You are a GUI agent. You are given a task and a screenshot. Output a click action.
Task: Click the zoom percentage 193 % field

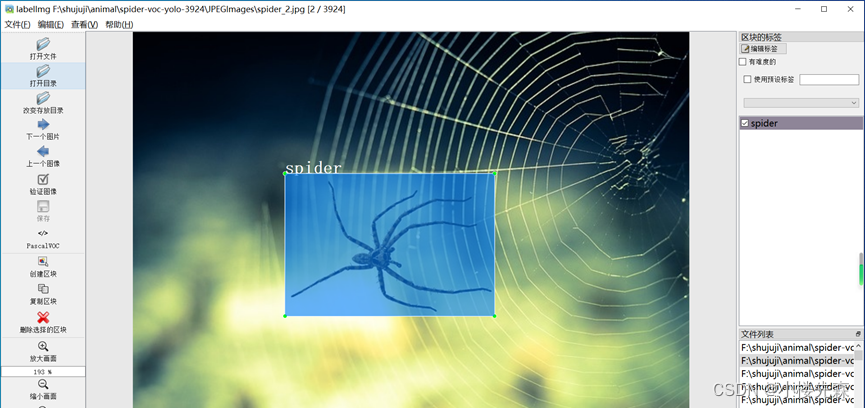(43, 372)
